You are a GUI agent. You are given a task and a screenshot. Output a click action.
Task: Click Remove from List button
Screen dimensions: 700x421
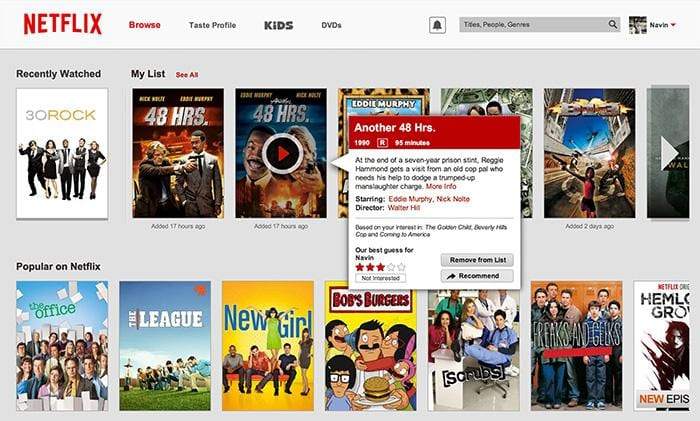[x=477, y=260]
